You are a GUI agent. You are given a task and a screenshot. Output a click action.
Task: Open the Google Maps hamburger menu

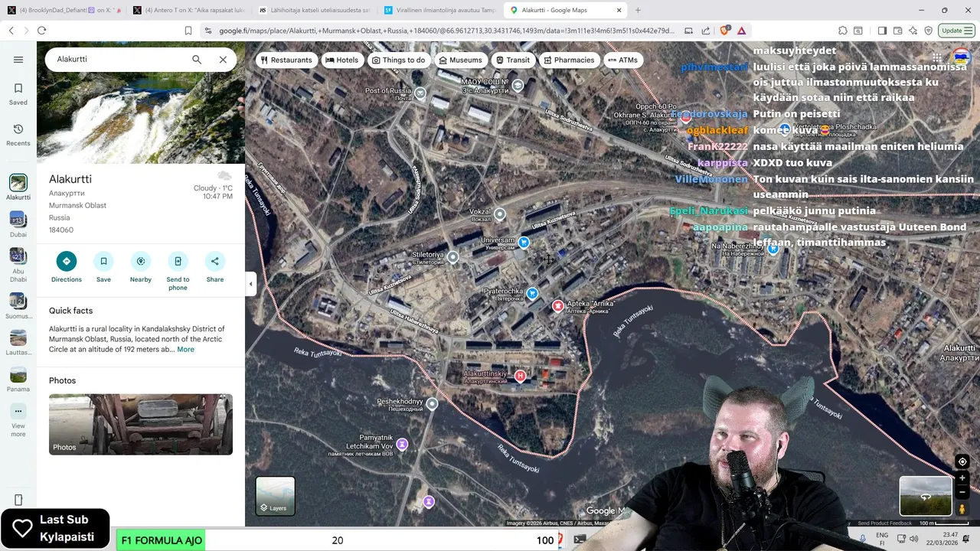[x=18, y=60]
